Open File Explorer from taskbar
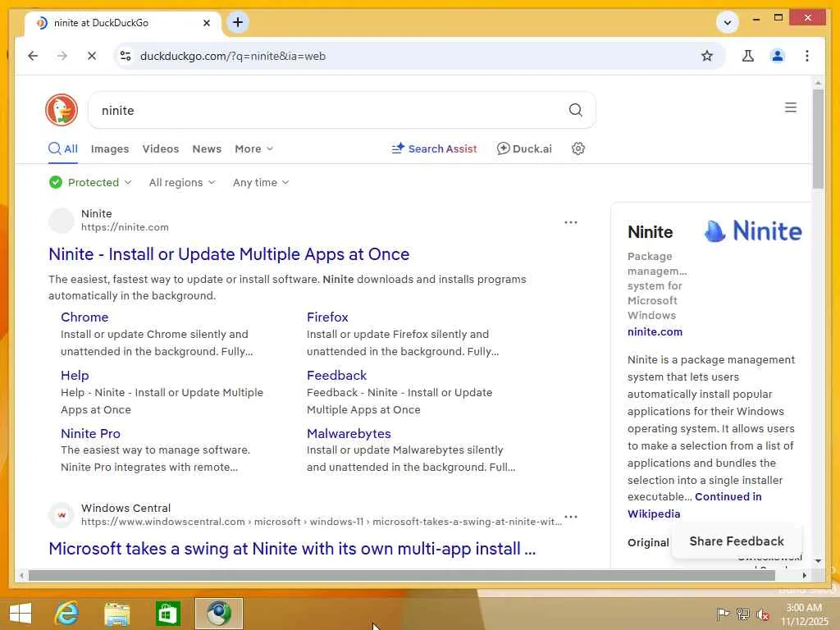This screenshot has height=630, width=840. click(x=116, y=614)
